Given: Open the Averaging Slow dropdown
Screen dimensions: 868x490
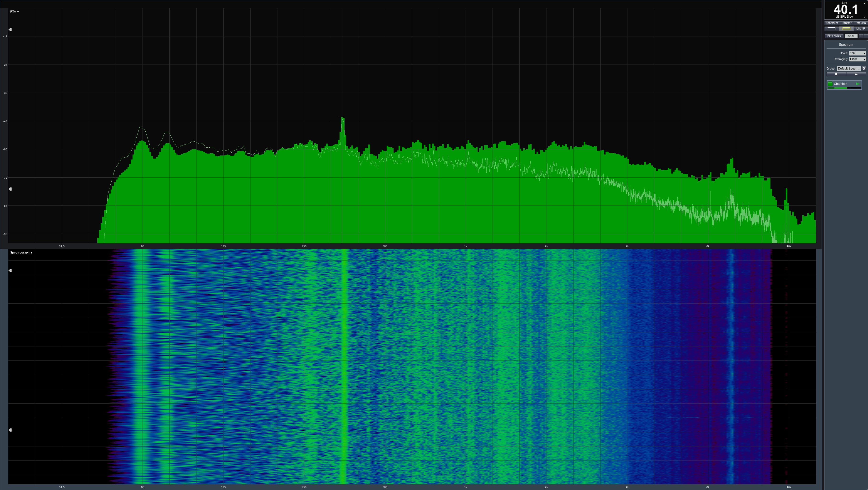Looking at the screenshot, I should tap(857, 59).
